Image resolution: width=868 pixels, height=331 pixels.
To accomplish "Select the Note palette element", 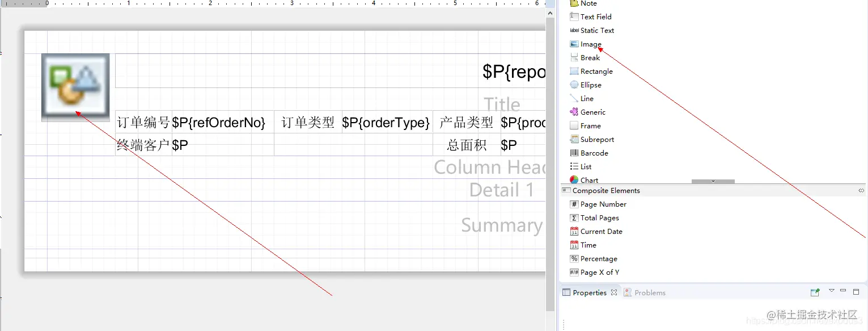I will pos(583,3).
